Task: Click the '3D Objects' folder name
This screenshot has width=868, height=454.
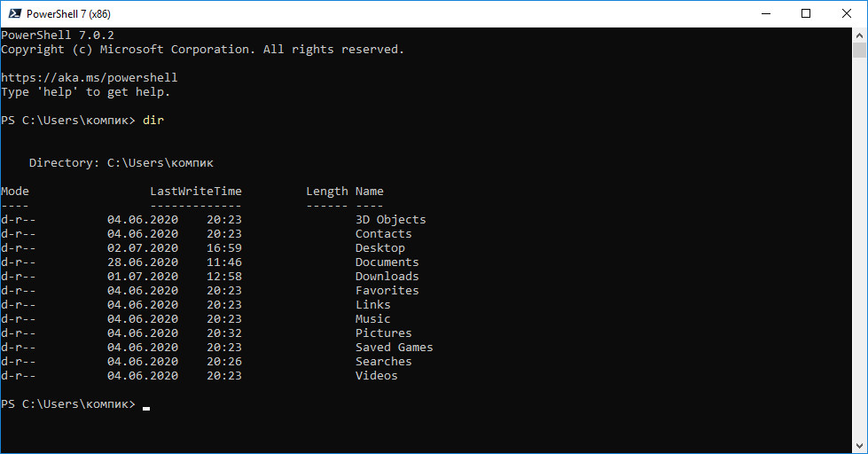Action: point(391,220)
